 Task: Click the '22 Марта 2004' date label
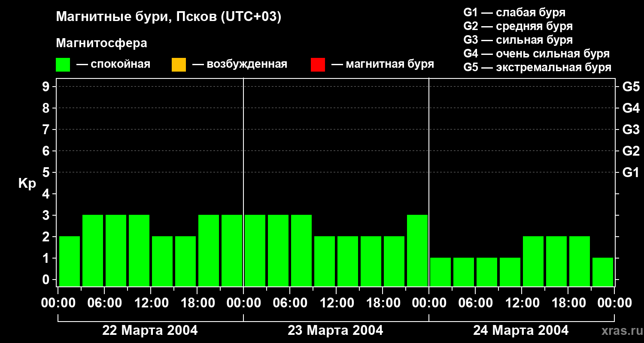150,331
